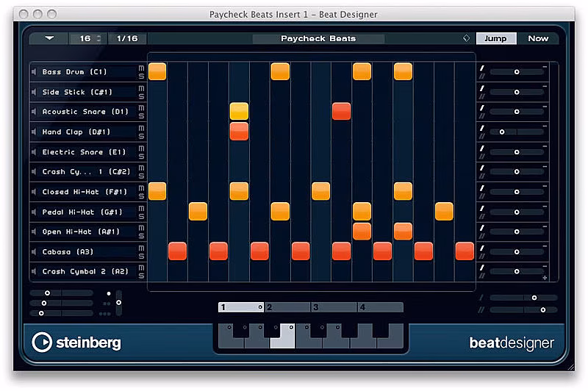This screenshot has height=391, width=588.
Task: Click the Now button
Action: pos(538,38)
